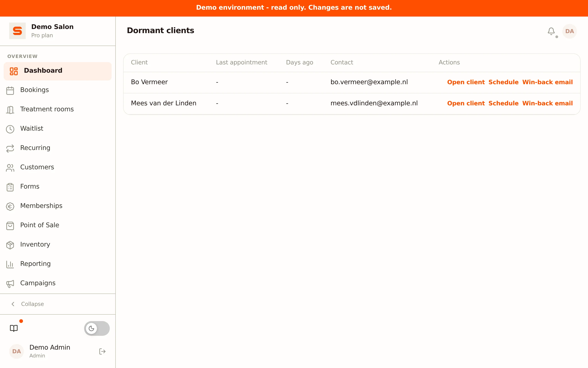
Task: Click the Last appointment column header
Action: point(242,62)
